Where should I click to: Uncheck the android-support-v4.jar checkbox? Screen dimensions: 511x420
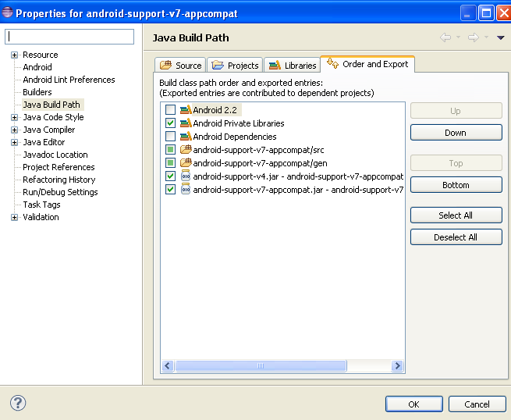click(x=170, y=176)
